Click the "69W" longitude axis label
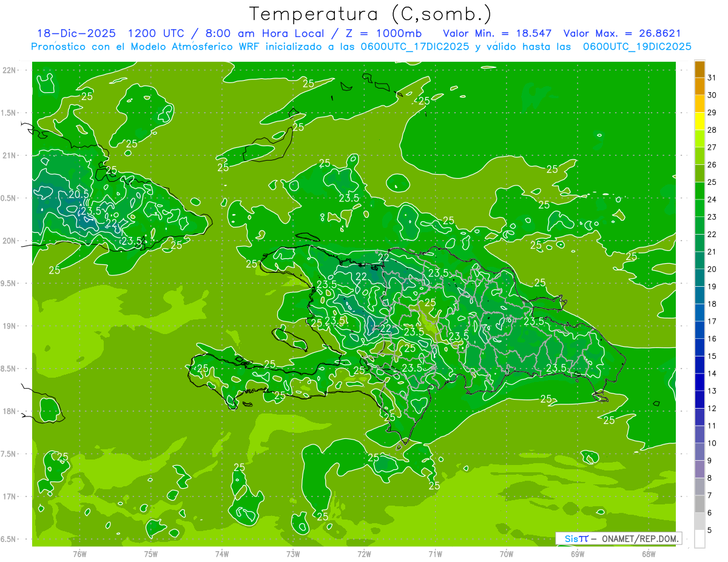Image resolution: width=728 pixels, height=562 pixels. 578,554
